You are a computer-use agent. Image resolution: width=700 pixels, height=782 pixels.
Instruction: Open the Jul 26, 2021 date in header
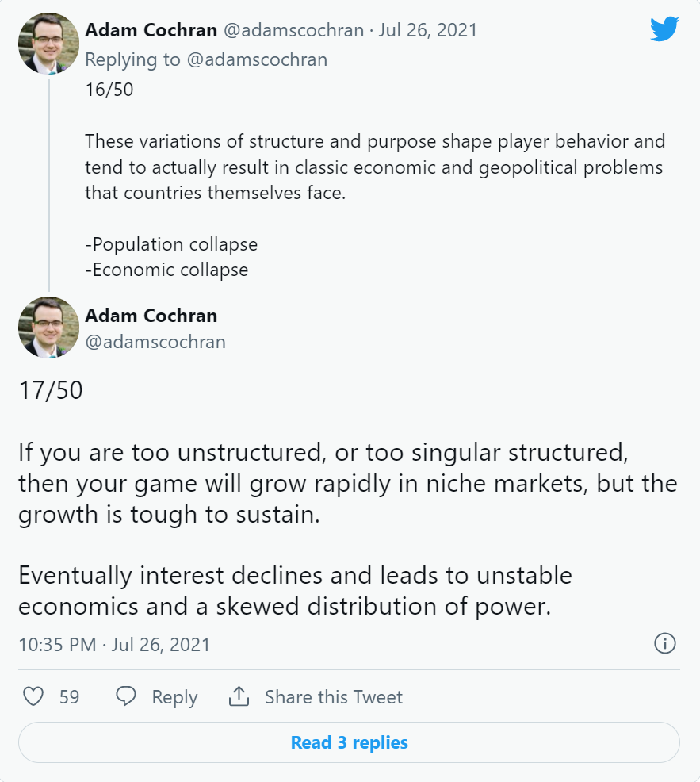click(428, 31)
